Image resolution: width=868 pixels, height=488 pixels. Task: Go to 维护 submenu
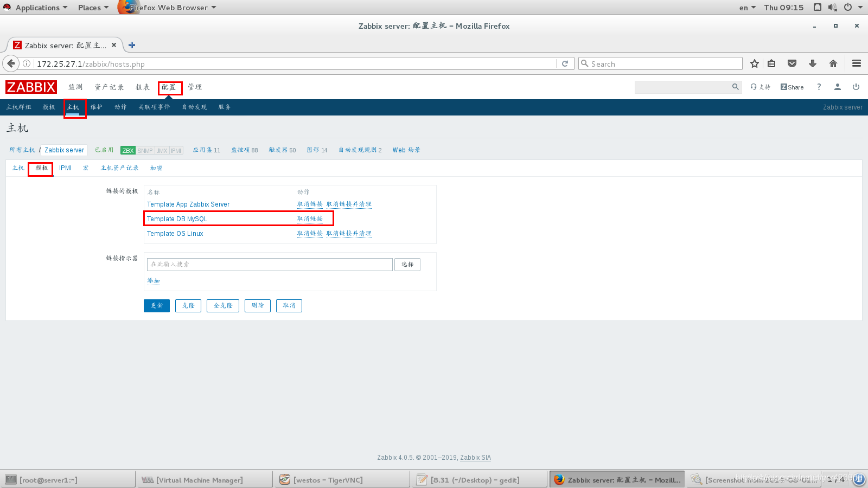[97, 107]
